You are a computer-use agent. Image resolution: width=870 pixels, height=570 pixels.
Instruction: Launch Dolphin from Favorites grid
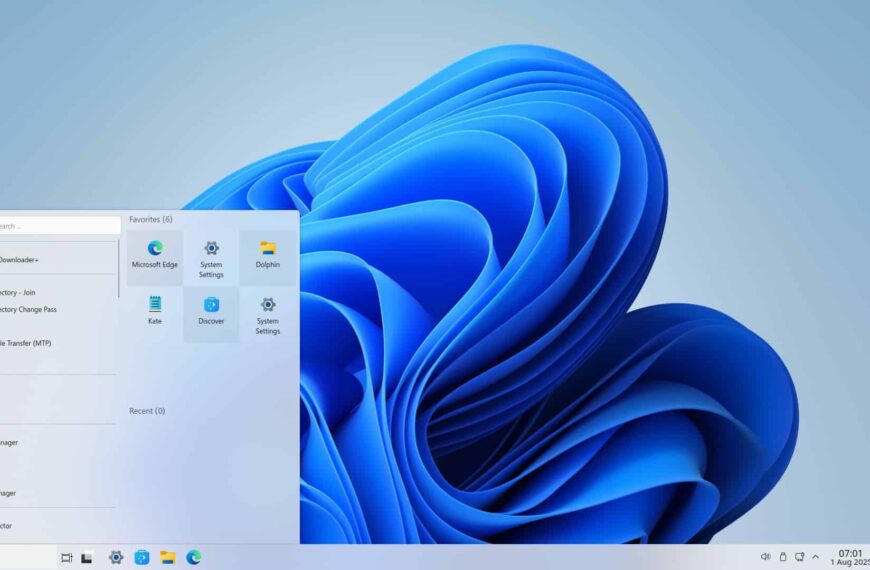[267, 258]
